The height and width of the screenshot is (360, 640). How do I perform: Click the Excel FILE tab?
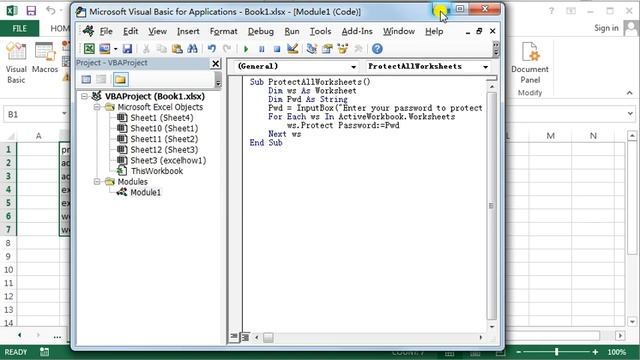[x=19, y=29]
